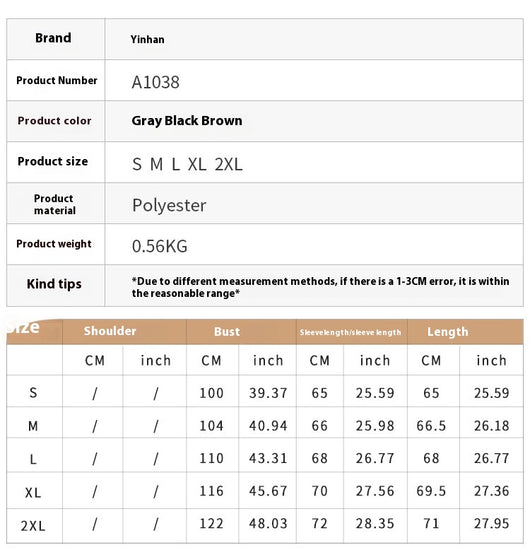Click bust value 104 for size M
The height and width of the screenshot is (550, 530).
(x=212, y=426)
